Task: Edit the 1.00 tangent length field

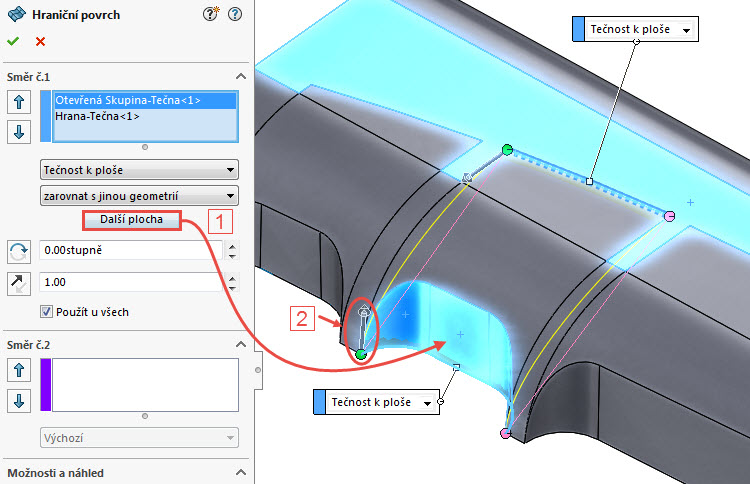Action: (x=131, y=282)
